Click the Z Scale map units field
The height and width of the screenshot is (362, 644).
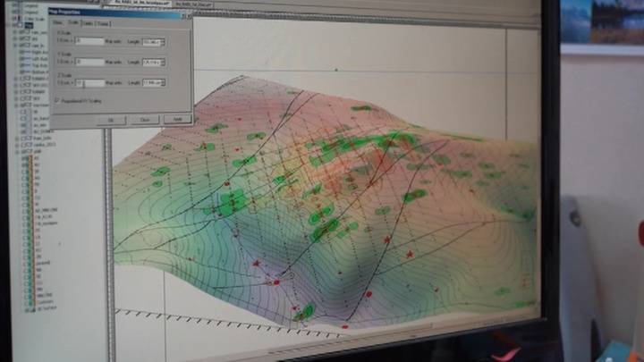[x=89, y=83]
